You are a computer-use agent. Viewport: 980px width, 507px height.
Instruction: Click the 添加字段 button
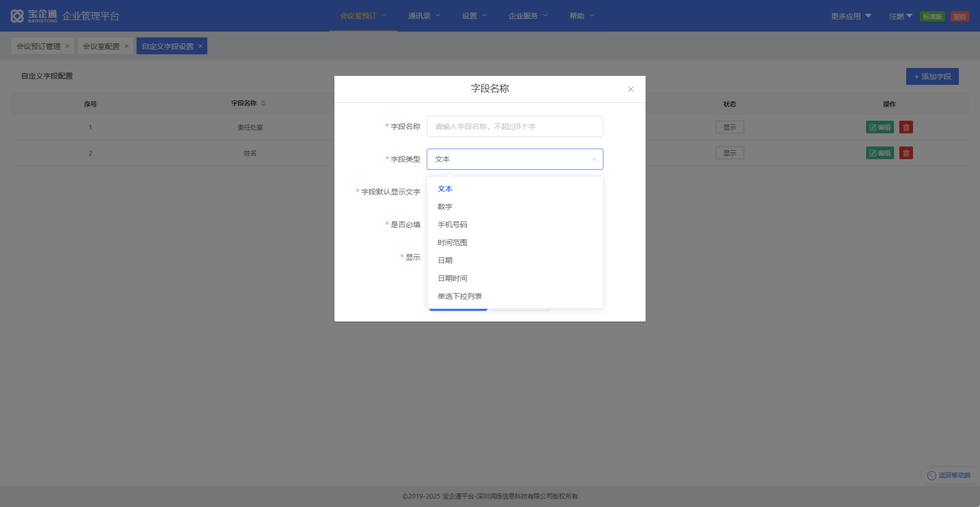pos(932,76)
